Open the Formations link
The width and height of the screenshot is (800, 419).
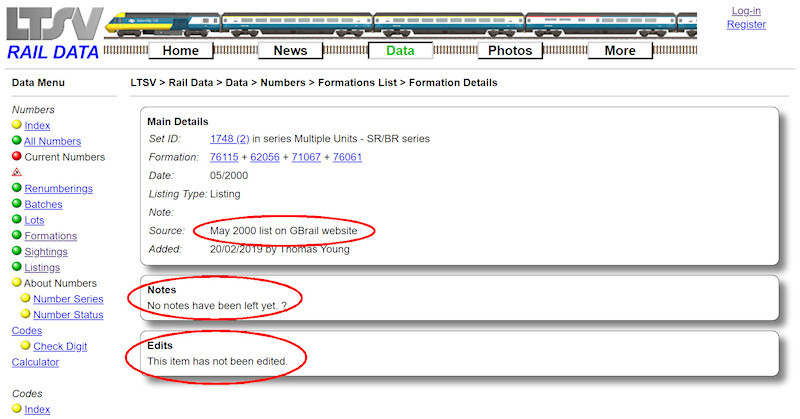pos(51,236)
